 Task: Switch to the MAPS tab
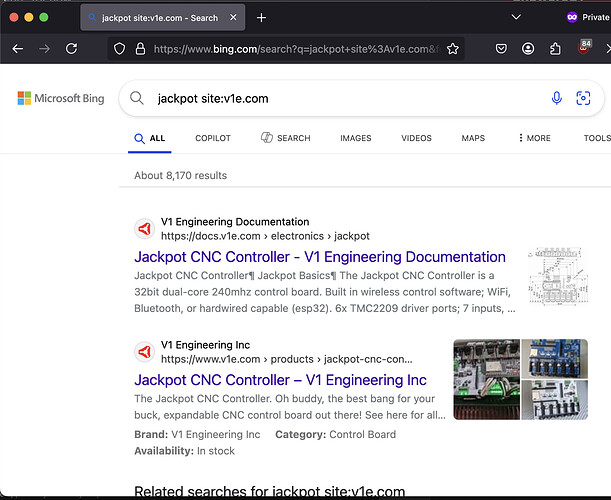tap(473, 138)
